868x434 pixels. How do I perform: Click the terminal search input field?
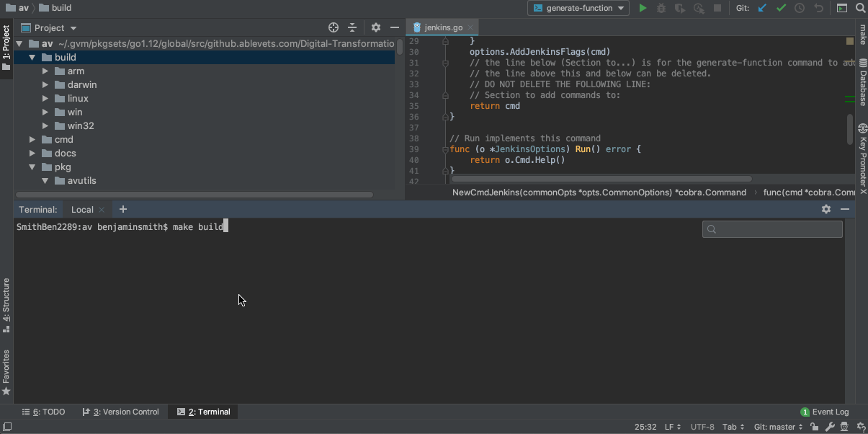[772, 229]
